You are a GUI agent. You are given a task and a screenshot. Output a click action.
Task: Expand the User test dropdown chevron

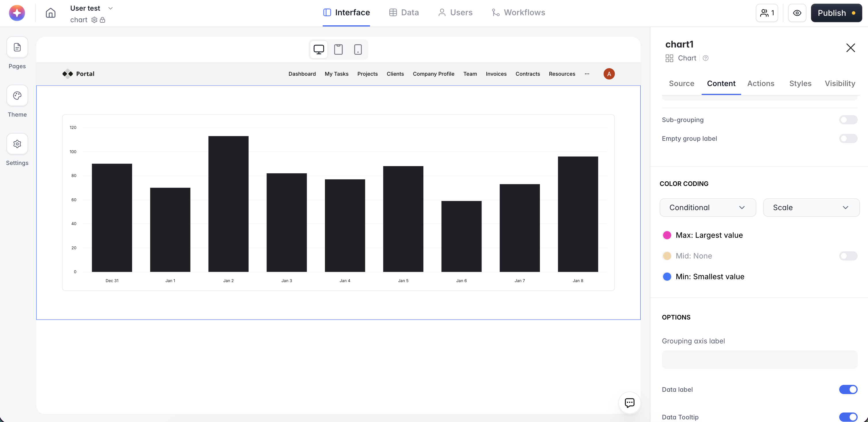pyautogui.click(x=110, y=8)
